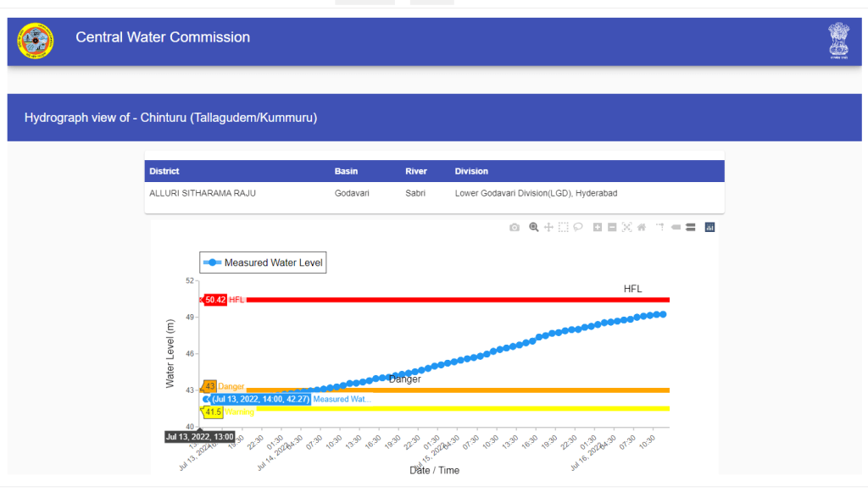Toggle spike lines on the chart
This screenshot has width=868, height=492.
click(659, 227)
